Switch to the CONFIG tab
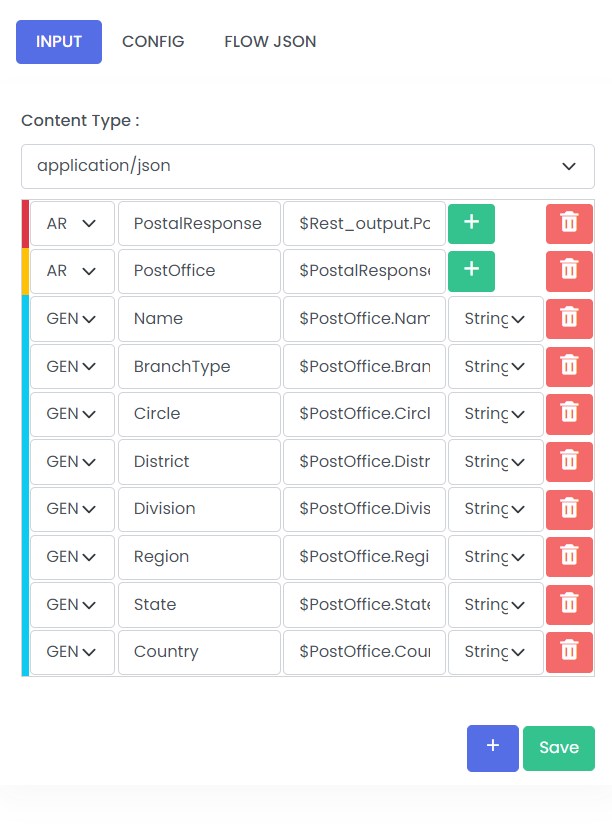Screen dimensions: 612x837 click(x=153, y=42)
